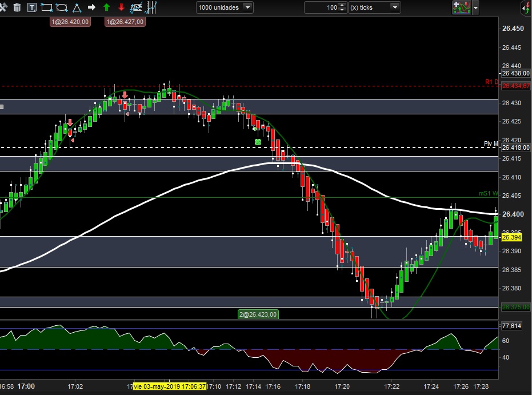Click the 17:00 time axis label
This screenshot has height=395, width=532.
[26, 386]
